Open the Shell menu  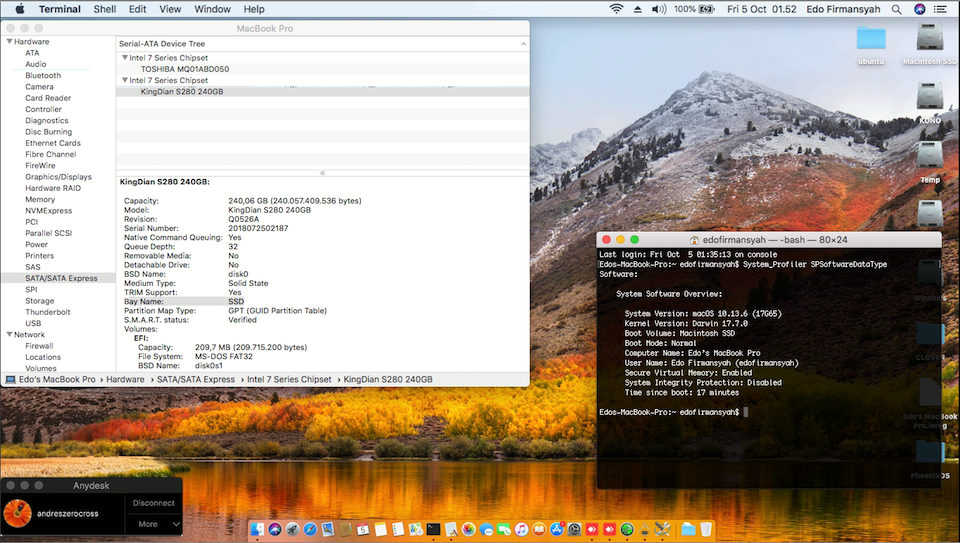(104, 9)
